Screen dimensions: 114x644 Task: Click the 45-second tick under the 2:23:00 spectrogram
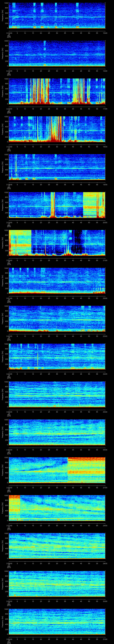[81, 374]
